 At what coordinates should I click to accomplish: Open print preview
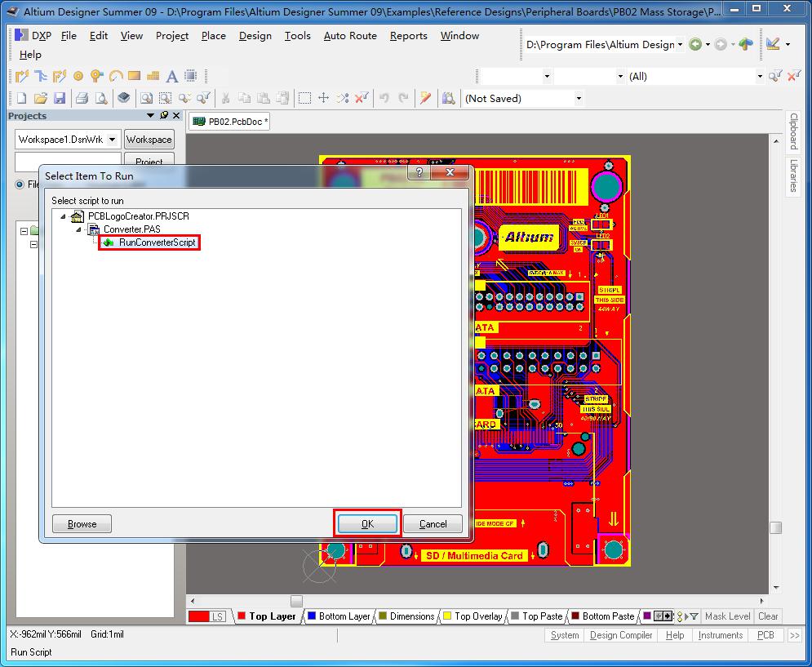(101, 98)
